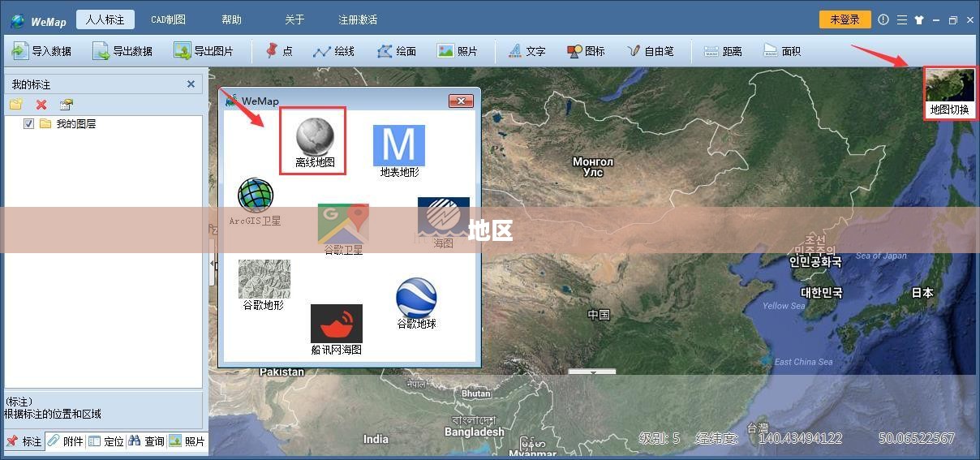Screen dimensions: 980x460
Task: Click the shirt skin-change icon
Action: pyautogui.click(x=919, y=20)
